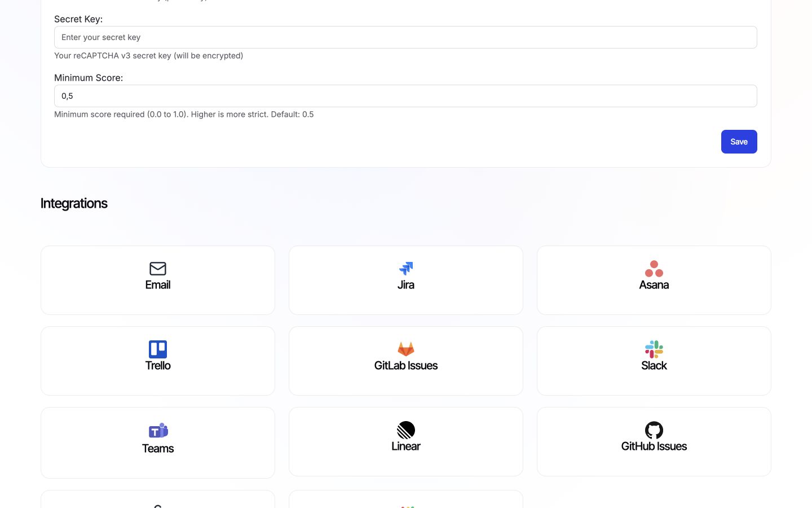Screen dimensions: 812x508
Task: Save the reCAPTCHA settings
Action: click(739, 142)
